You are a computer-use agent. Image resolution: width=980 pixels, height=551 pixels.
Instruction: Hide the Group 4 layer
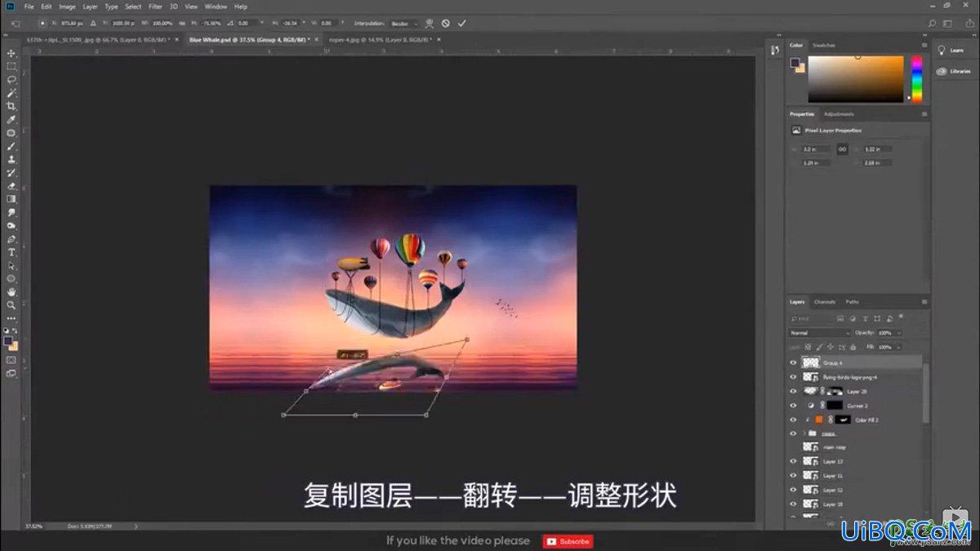tap(792, 362)
